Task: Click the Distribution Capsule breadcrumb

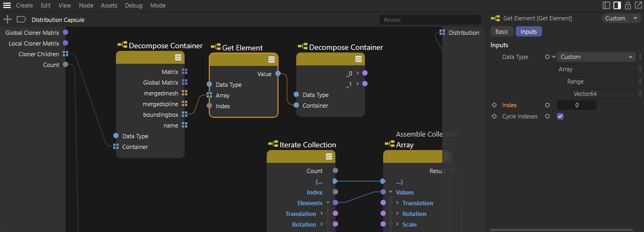Action: [58, 20]
